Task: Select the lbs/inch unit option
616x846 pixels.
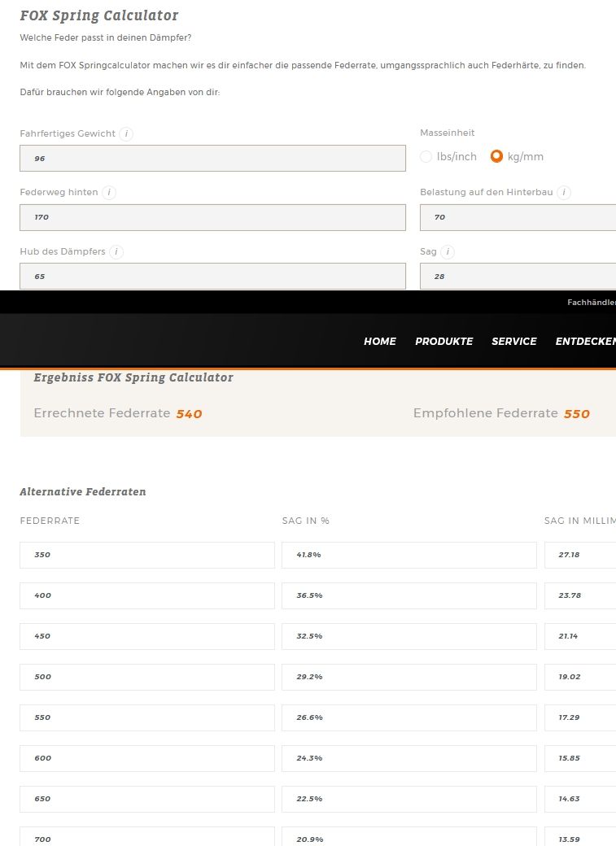Action: (x=426, y=157)
